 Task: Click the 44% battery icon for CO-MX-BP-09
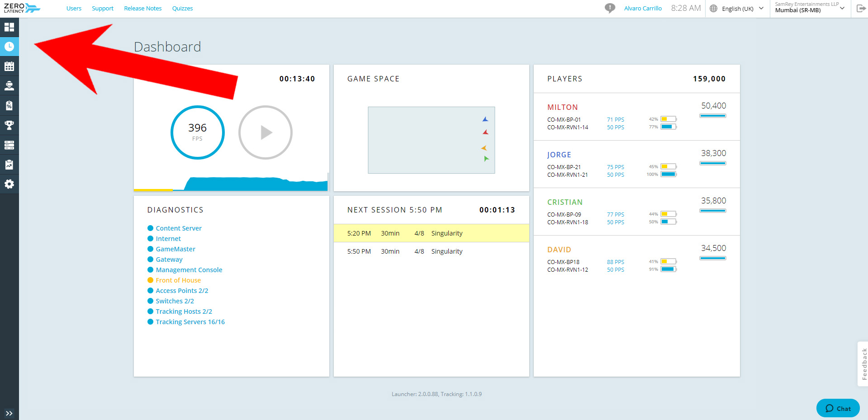669,214
